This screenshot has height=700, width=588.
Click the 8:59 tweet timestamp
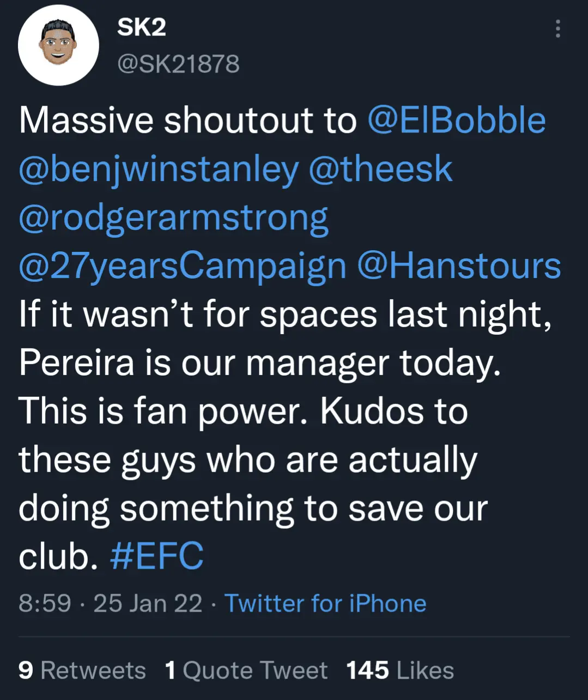pos(45,604)
